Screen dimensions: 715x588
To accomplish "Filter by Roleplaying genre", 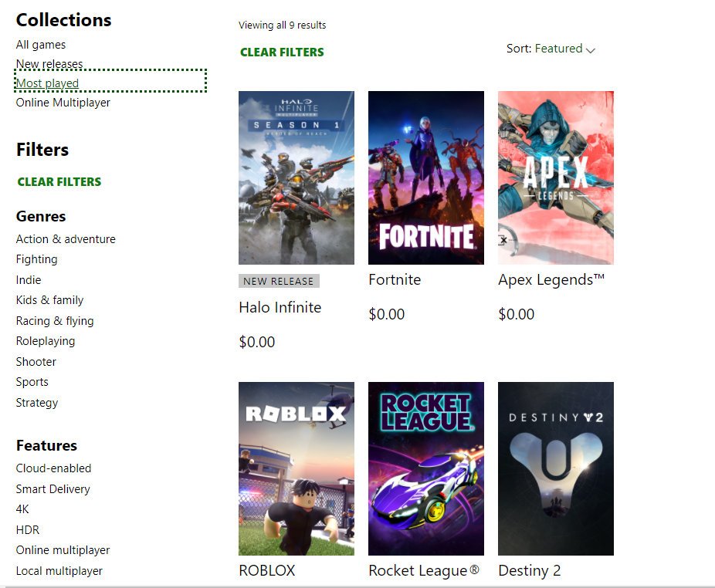I will (x=45, y=341).
